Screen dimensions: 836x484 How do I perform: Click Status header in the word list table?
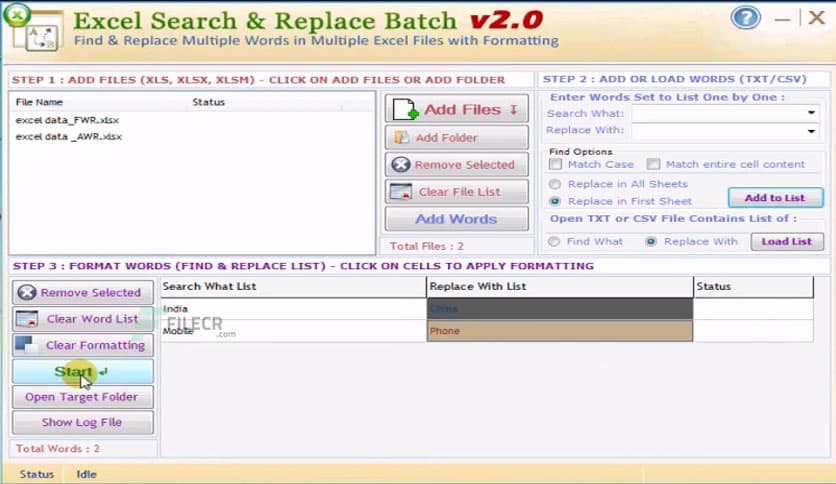[753, 286]
